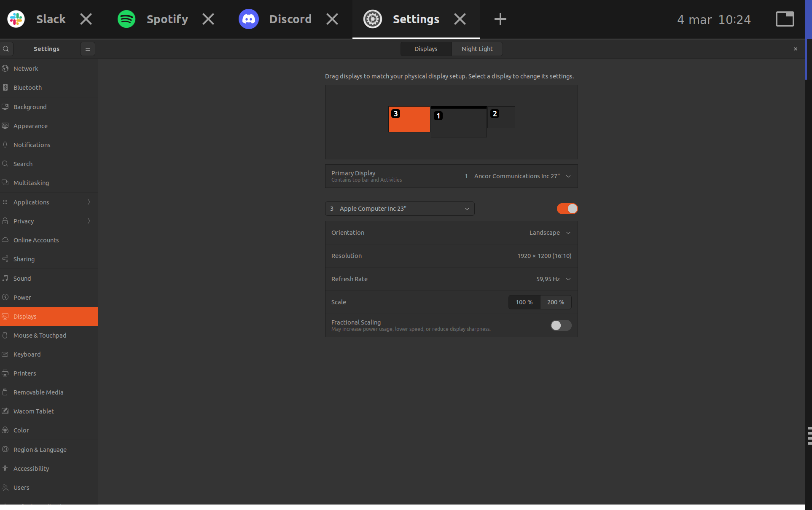Click the search icon in Settings header
Viewport: 812px width, 510px height.
(x=6, y=49)
